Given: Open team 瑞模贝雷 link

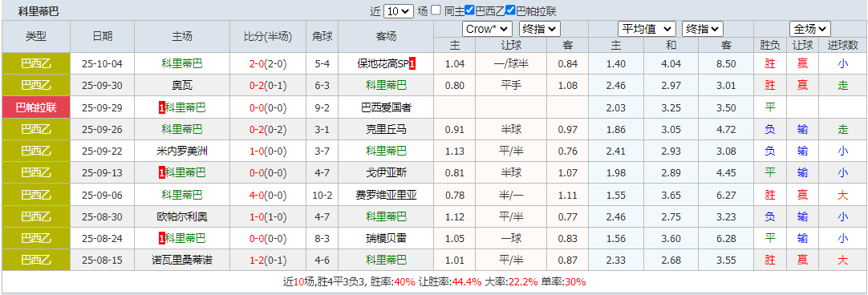Looking at the screenshot, I should point(387,238).
